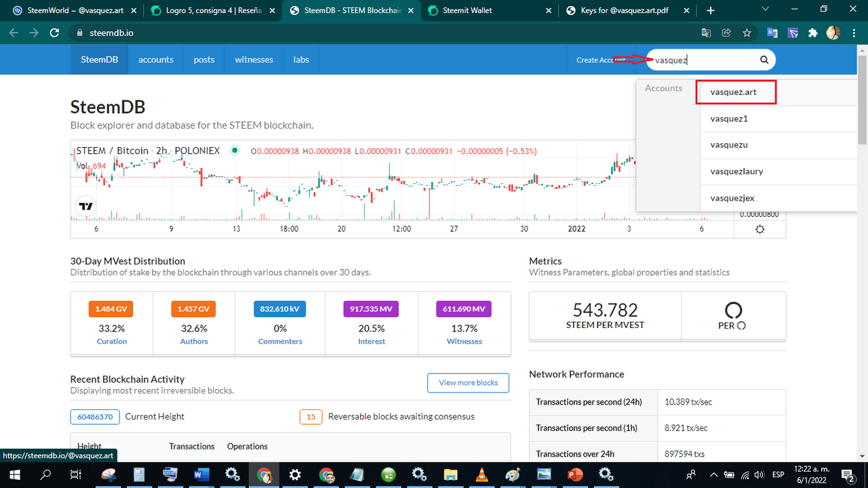Open Word from the taskbar
This screenshot has width=868, height=488.
pos(201,474)
